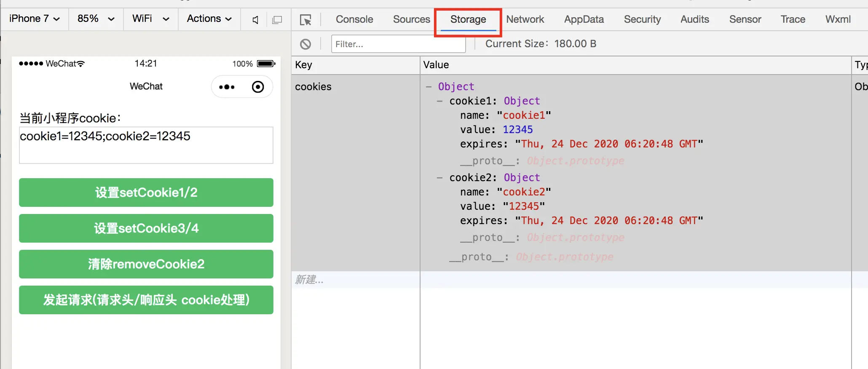Image resolution: width=868 pixels, height=369 pixels.
Task: Select the Storage tab
Action: point(468,19)
